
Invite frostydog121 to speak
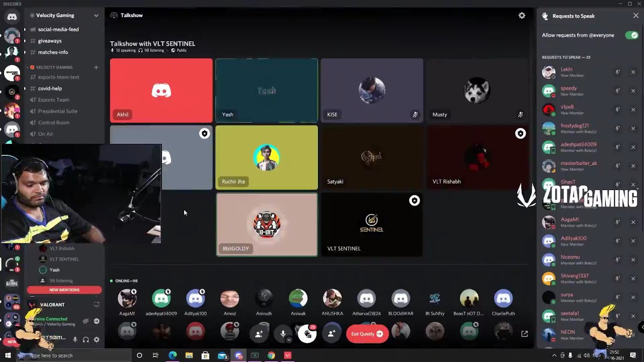click(x=617, y=128)
